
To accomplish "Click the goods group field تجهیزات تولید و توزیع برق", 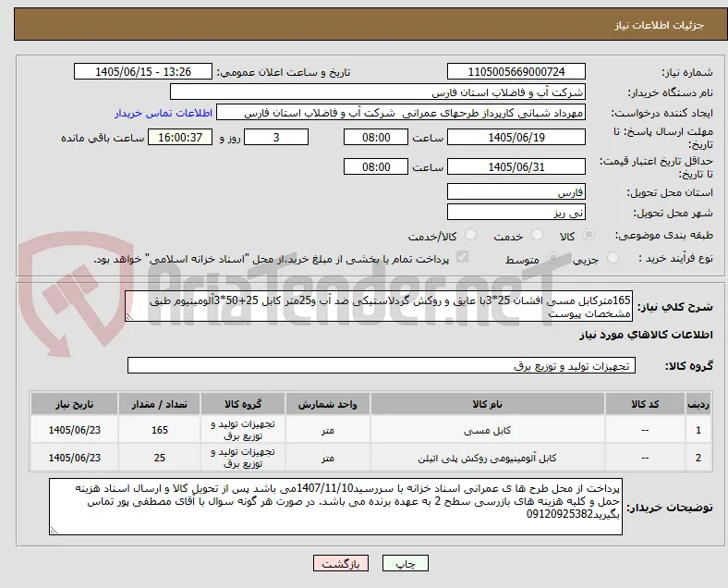I will click(382, 365).
